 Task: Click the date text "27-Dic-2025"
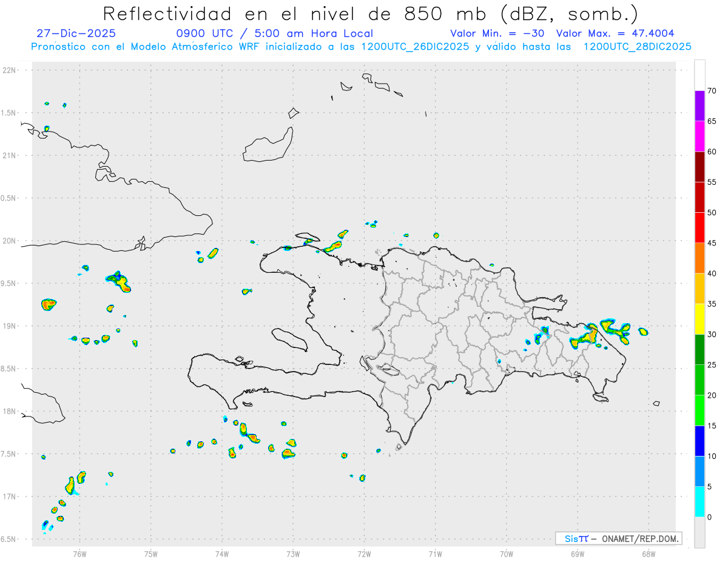click(76, 33)
